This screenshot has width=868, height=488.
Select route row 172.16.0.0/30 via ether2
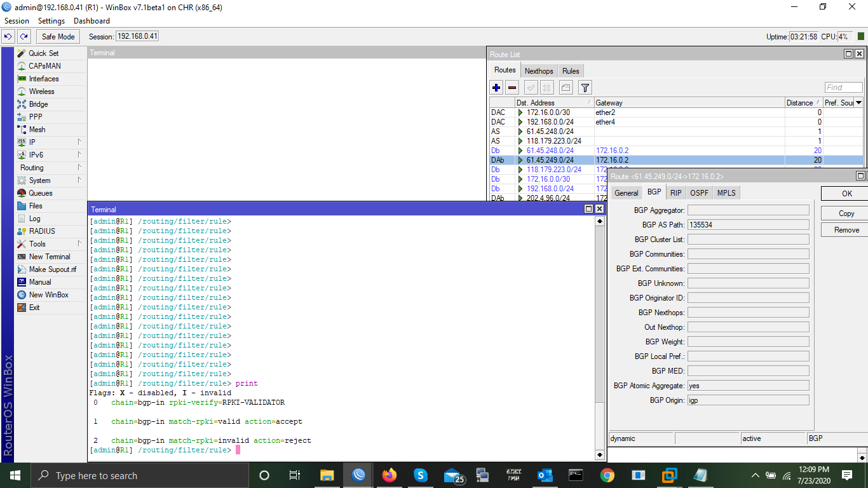[676, 112]
